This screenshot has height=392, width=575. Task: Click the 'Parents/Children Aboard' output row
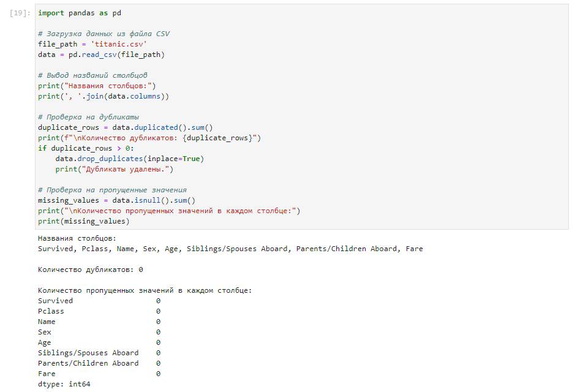88,363
